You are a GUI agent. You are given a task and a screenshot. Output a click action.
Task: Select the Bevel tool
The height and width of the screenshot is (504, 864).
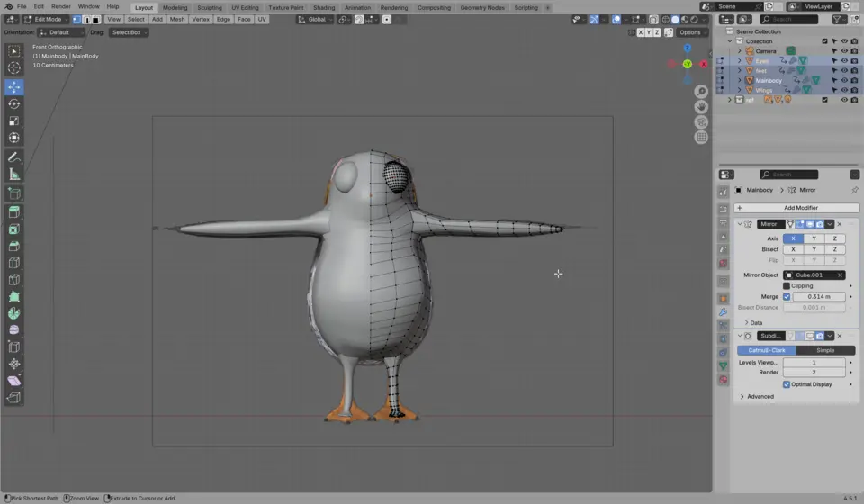pos(13,246)
